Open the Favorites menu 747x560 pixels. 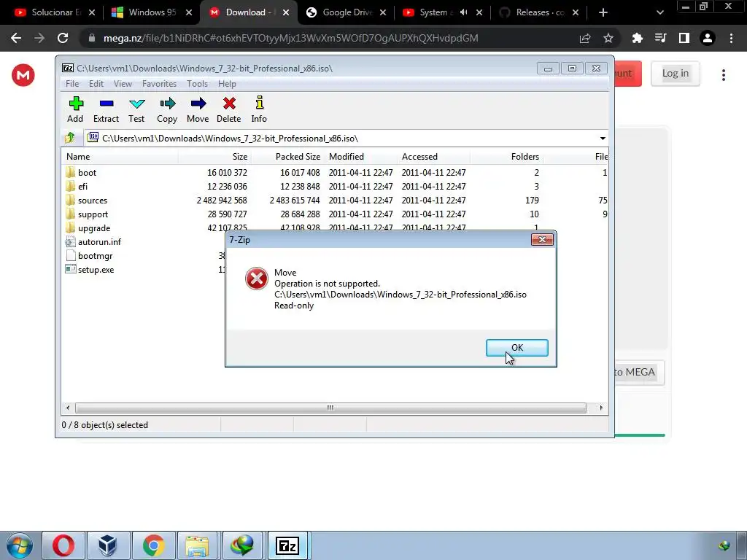coord(159,84)
